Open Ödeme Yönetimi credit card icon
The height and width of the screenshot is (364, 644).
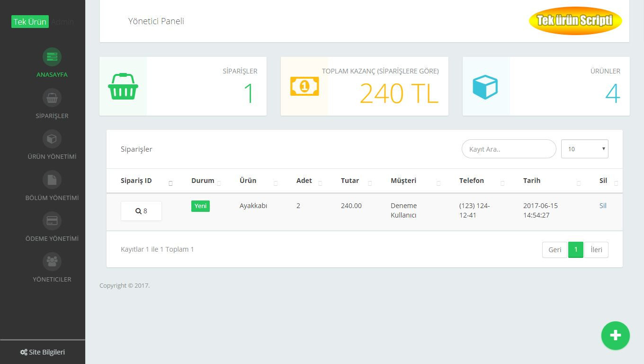click(52, 221)
